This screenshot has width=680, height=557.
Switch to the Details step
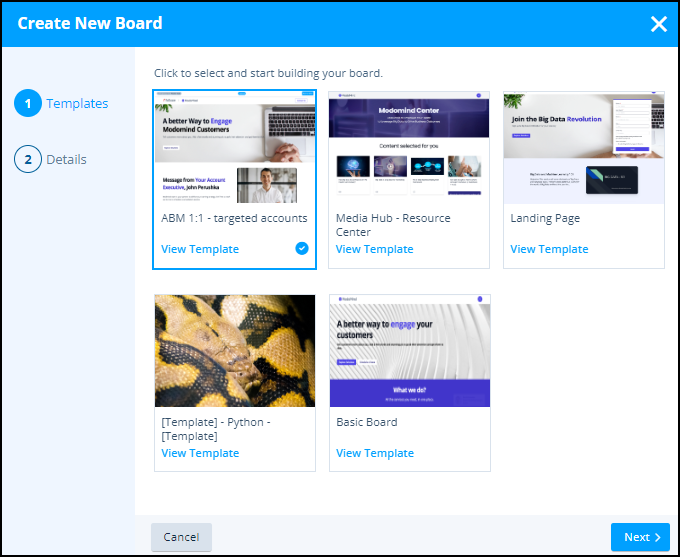(x=66, y=159)
